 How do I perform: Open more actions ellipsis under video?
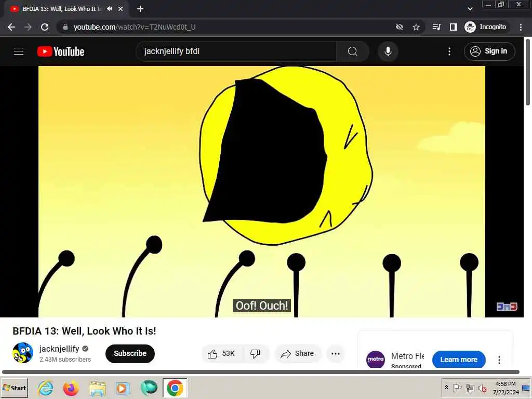pyautogui.click(x=336, y=353)
